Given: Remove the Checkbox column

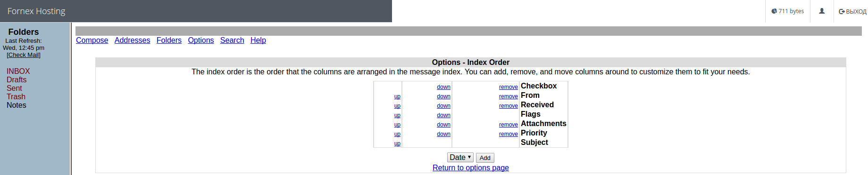Looking at the screenshot, I should coord(509,87).
